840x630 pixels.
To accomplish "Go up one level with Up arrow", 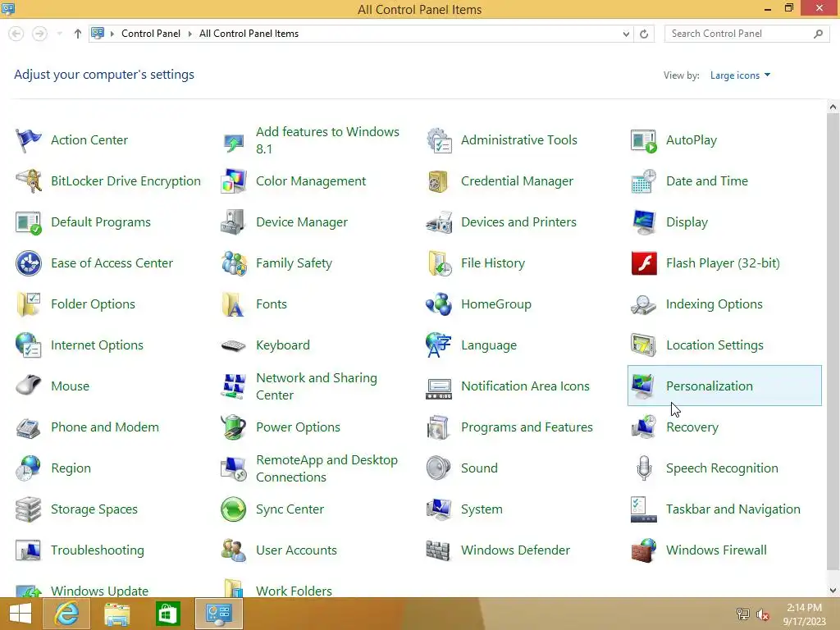I will [x=78, y=34].
